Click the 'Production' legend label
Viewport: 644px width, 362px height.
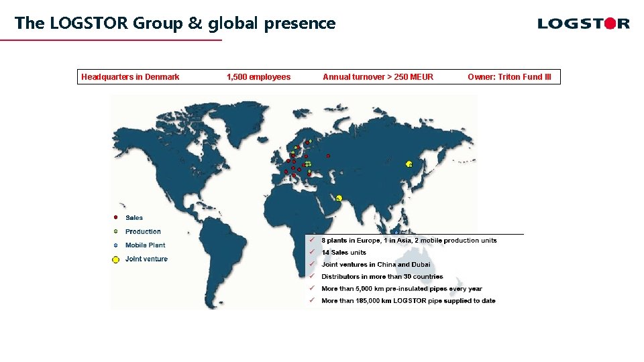[x=143, y=231]
